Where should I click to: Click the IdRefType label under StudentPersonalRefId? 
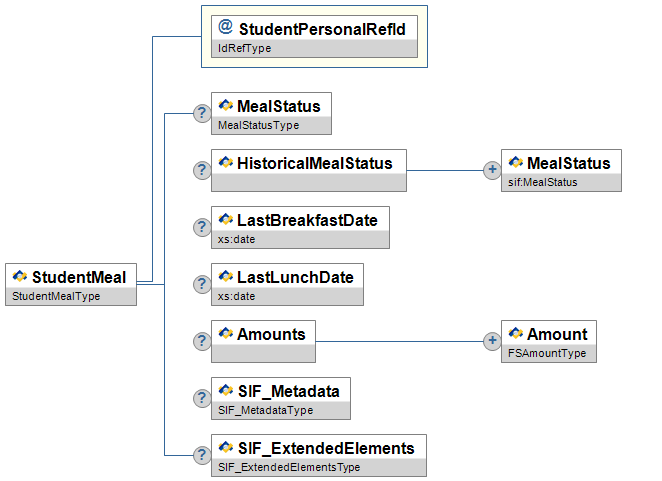(245, 47)
